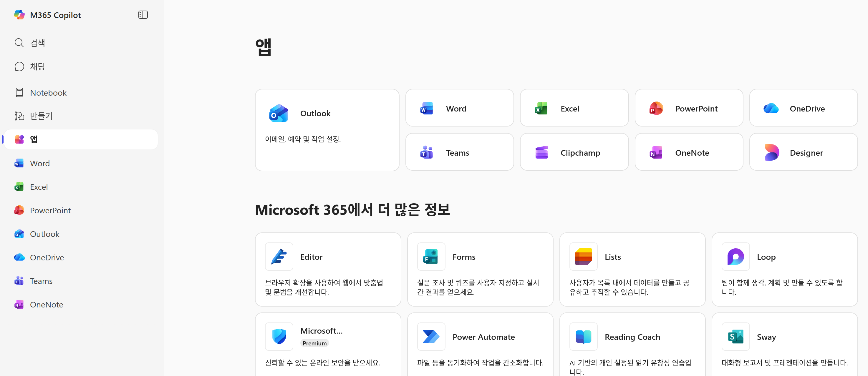Open the Loop app card
This screenshot has width=868, height=376.
click(x=784, y=269)
